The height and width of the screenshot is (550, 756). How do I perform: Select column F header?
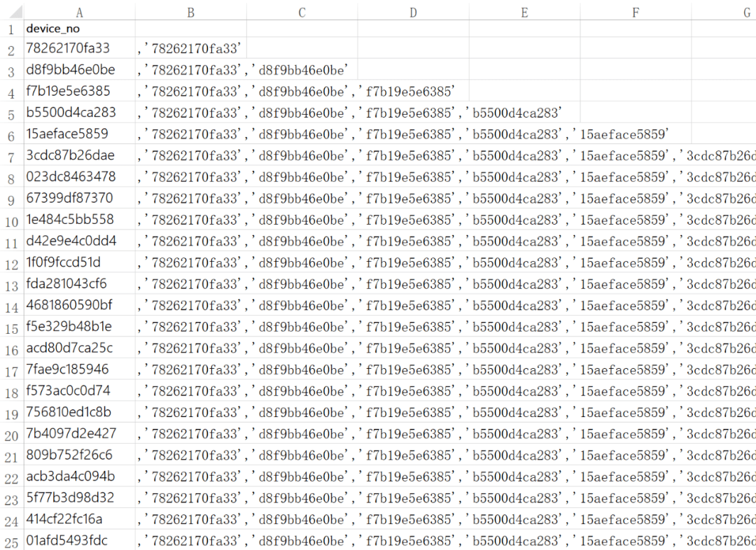[x=636, y=12]
